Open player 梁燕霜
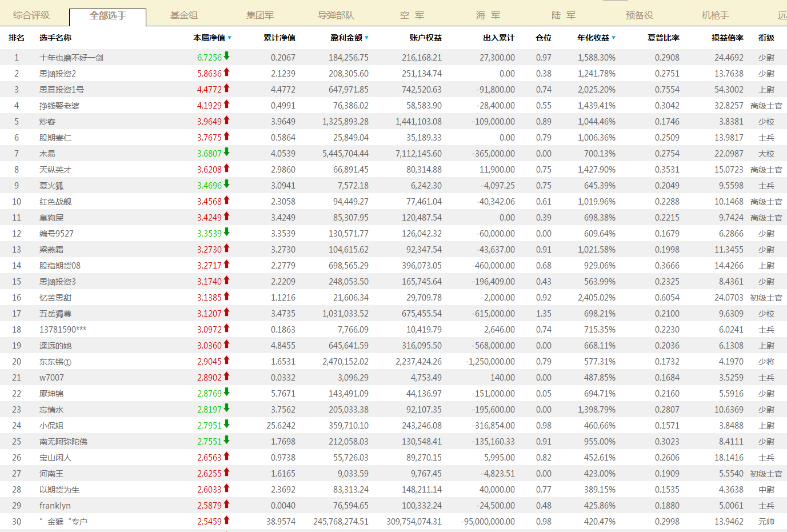The width and height of the screenshot is (787, 532). click(51, 250)
